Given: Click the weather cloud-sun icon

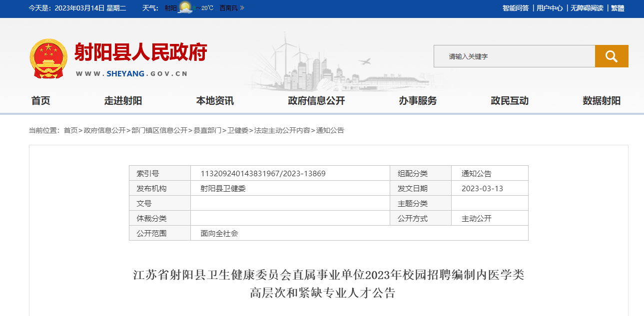Looking at the screenshot, I should coord(185,8).
